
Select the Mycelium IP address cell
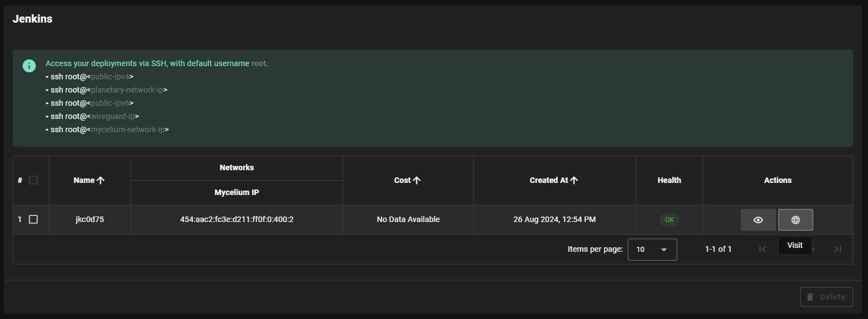236,219
